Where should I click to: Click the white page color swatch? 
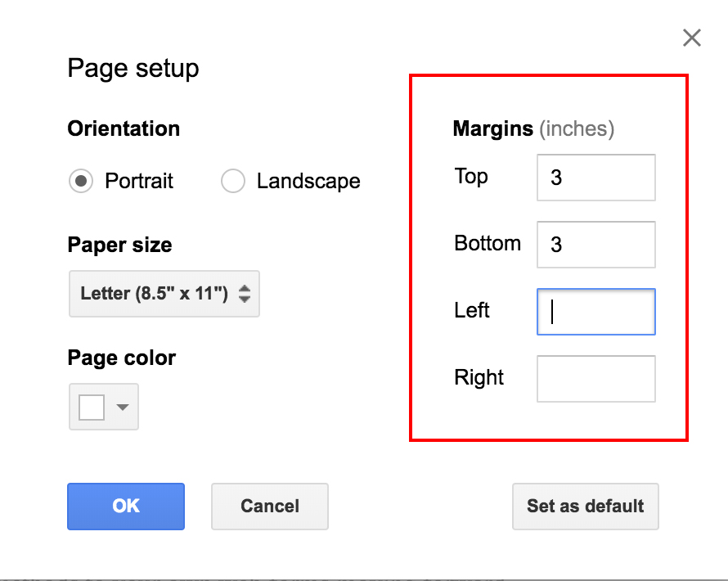tap(92, 407)
